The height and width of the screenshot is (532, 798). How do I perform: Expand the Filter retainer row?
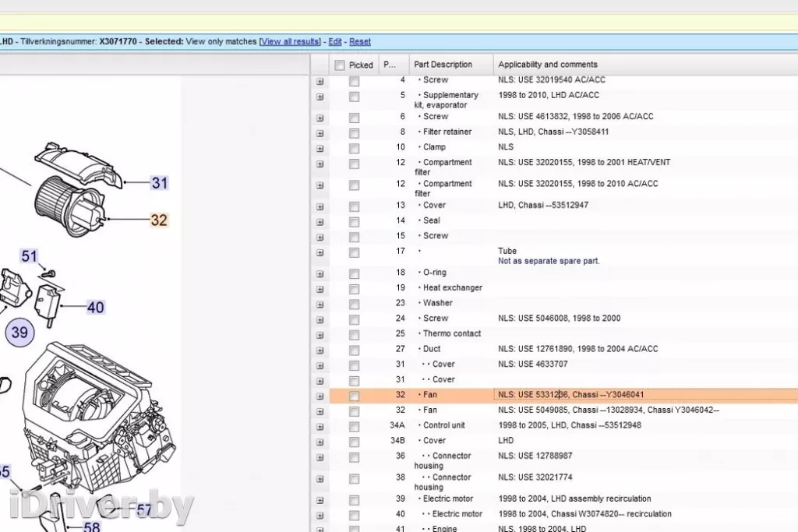click(320, 133)
